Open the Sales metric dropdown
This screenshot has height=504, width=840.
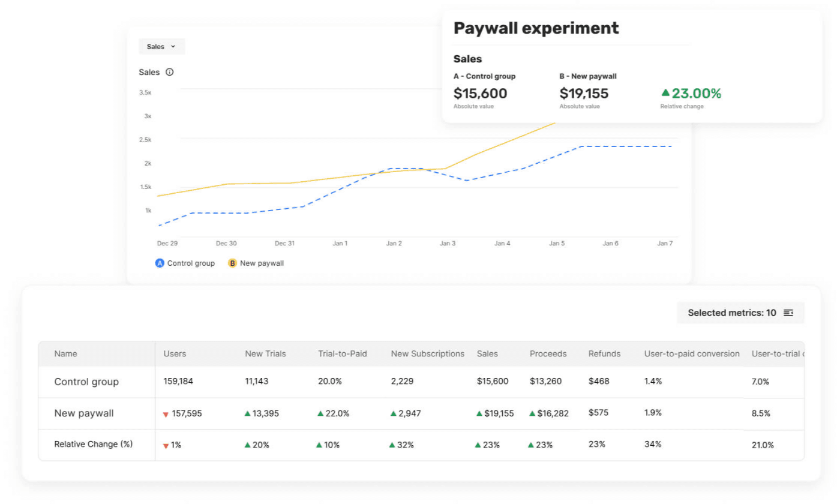[161, 46]
